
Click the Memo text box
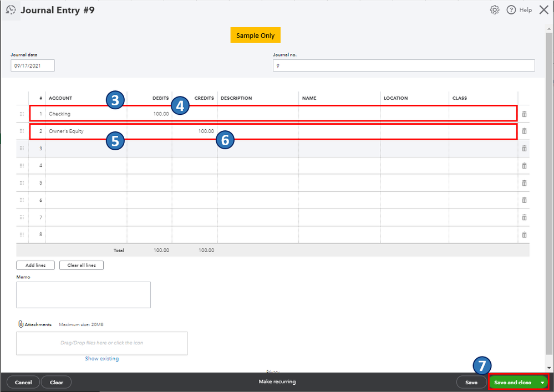pos(83,295)
